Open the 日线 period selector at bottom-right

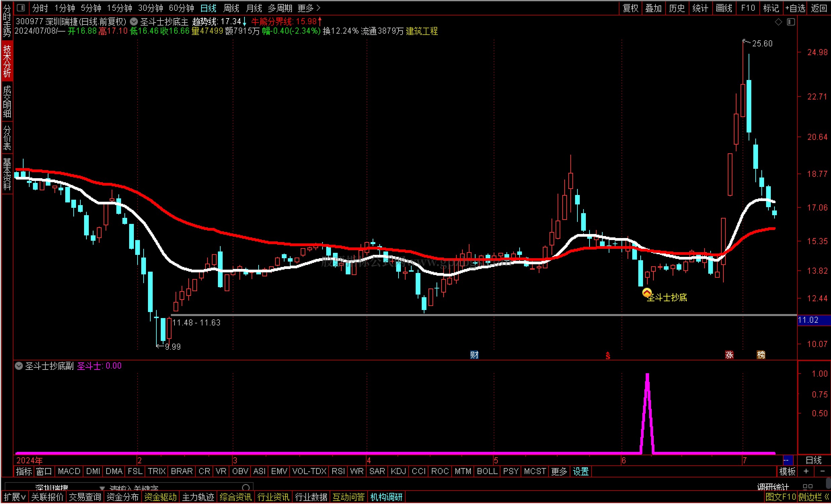[814, 460]
